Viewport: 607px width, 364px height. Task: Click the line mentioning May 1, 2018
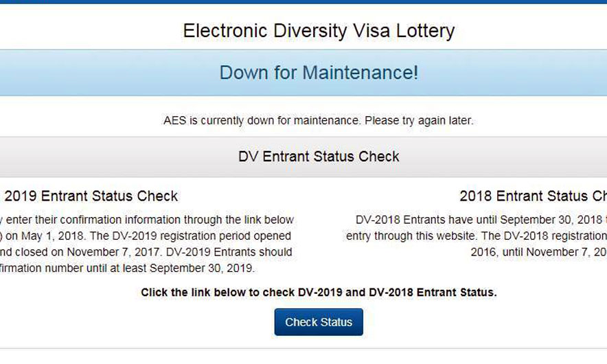(x=147, y=236)
